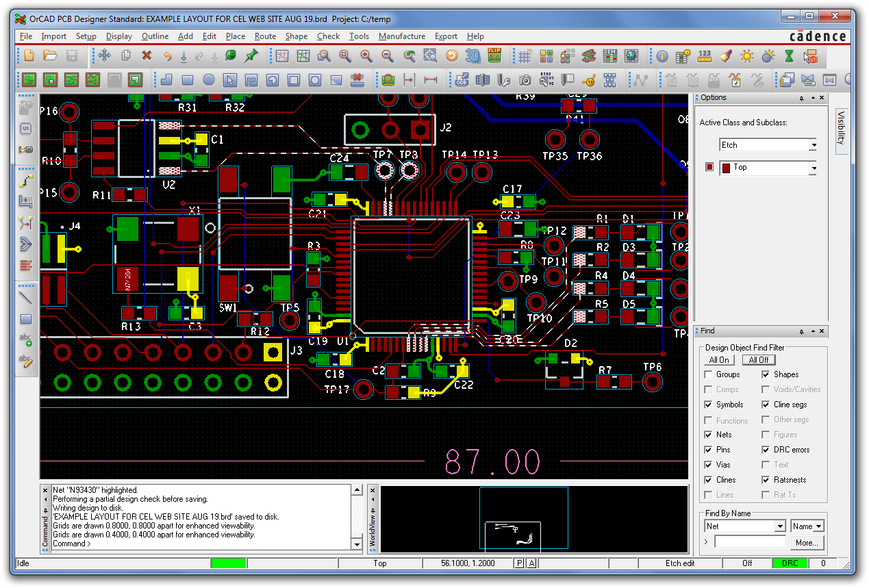Open the Top subclass dropdown
The image size is (869, 588).
pos(814,168)
